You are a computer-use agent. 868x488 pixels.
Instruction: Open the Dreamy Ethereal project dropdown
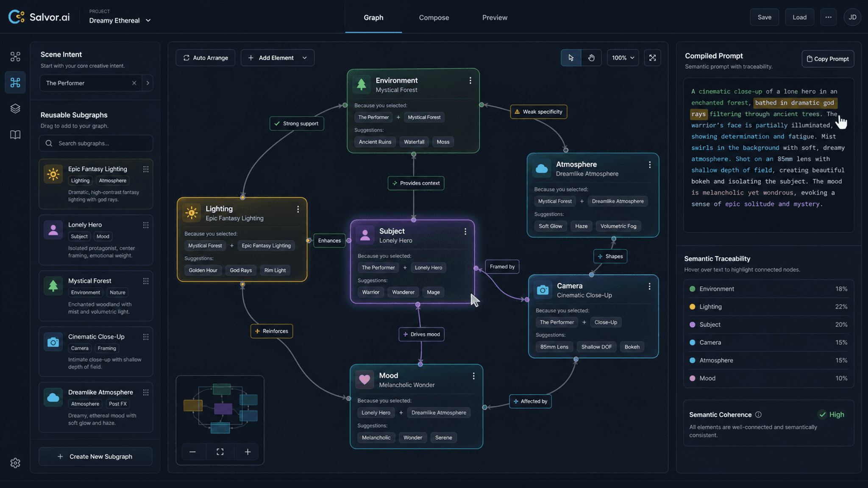120,20
